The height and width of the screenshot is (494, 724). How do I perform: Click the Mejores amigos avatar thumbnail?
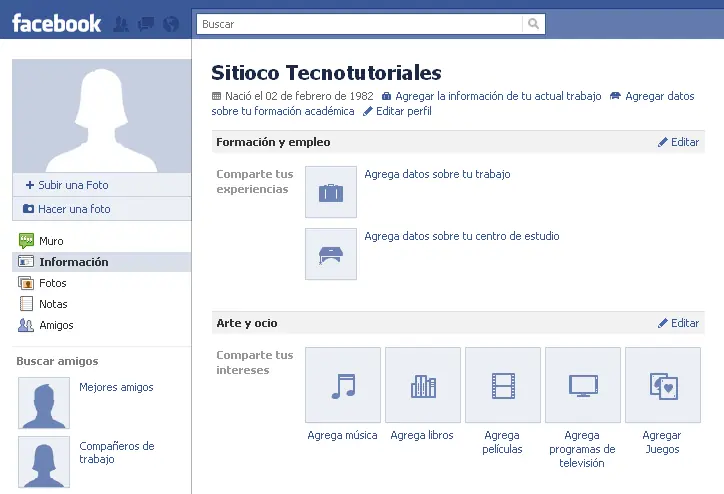44,403
